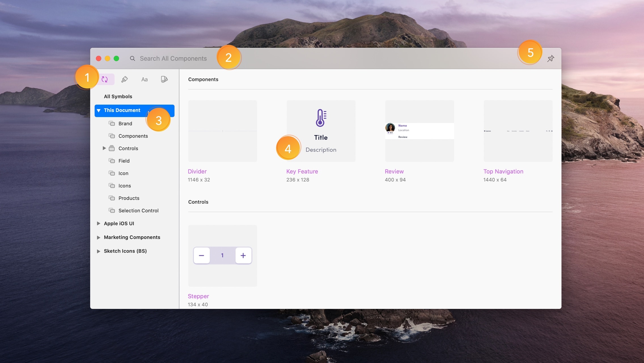This screenshot has height=363, width=644.
Task: Select All Symbols in the sidebar
Action: [x=118, y=96]
